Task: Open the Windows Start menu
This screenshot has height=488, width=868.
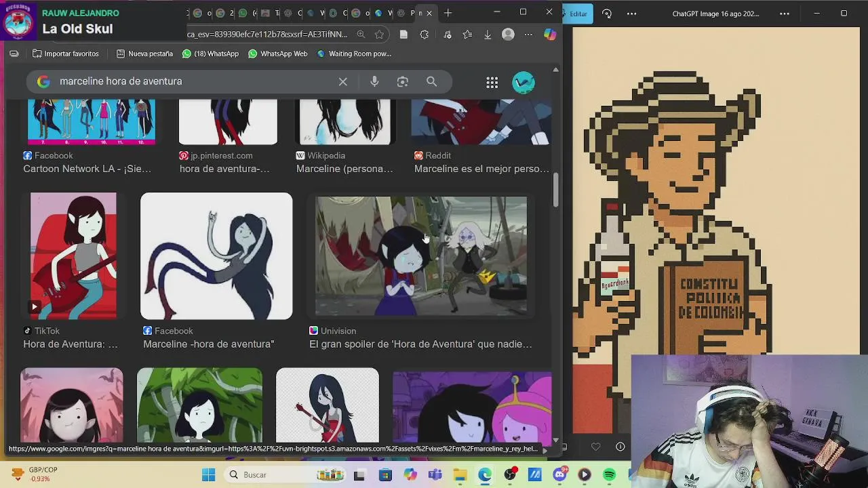Action: click(208, 474)
